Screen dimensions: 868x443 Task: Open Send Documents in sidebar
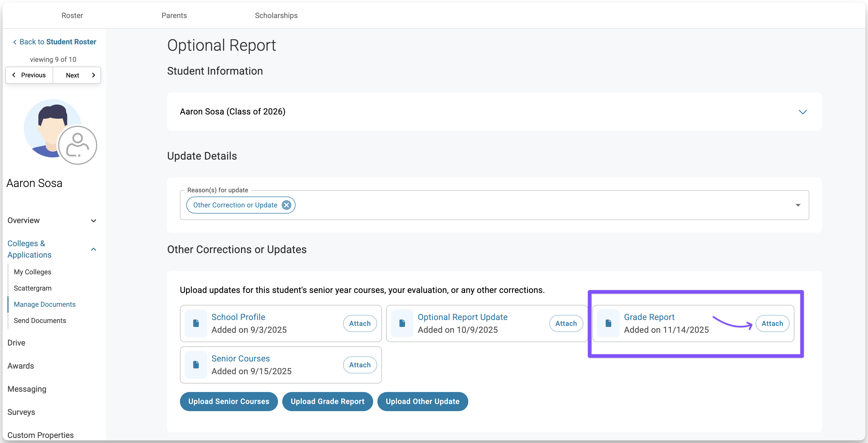40,321
